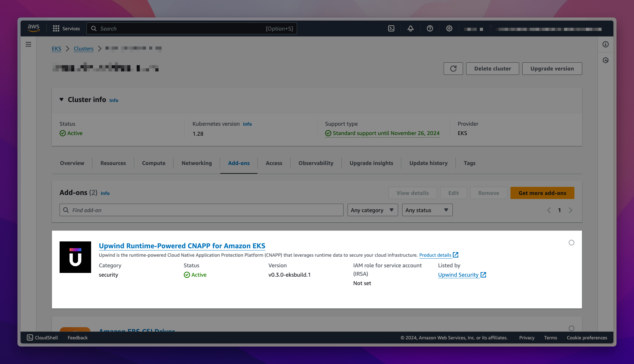Screen dimensions: 634x364
Task: Open Terms link in footer
Action: point(550,338)
